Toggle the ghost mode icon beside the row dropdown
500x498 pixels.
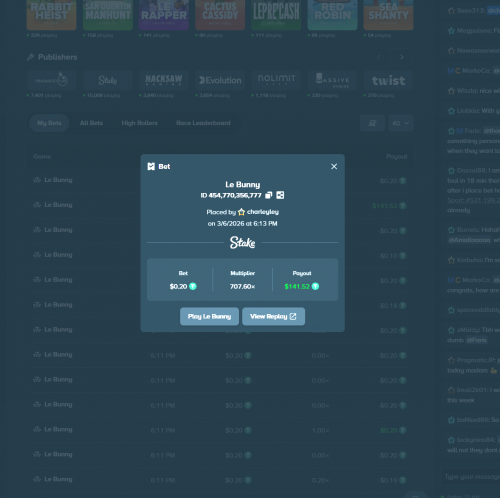coord(372,123)
